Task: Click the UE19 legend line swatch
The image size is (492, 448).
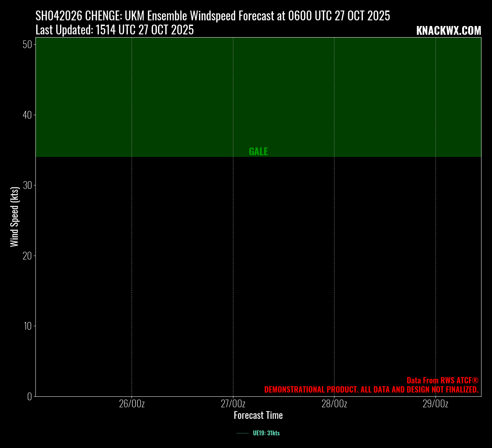Action: pyautogui.click(x=242, y=433)
